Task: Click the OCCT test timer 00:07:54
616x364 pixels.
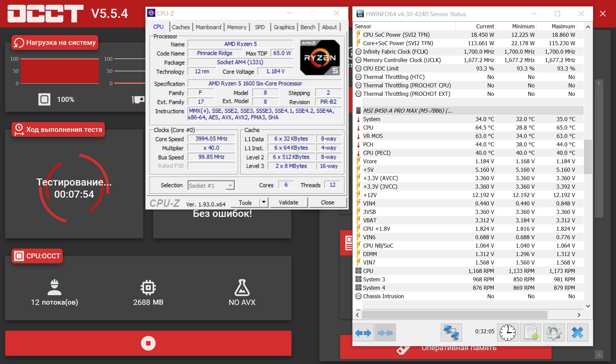Action: tap(74, 194)
